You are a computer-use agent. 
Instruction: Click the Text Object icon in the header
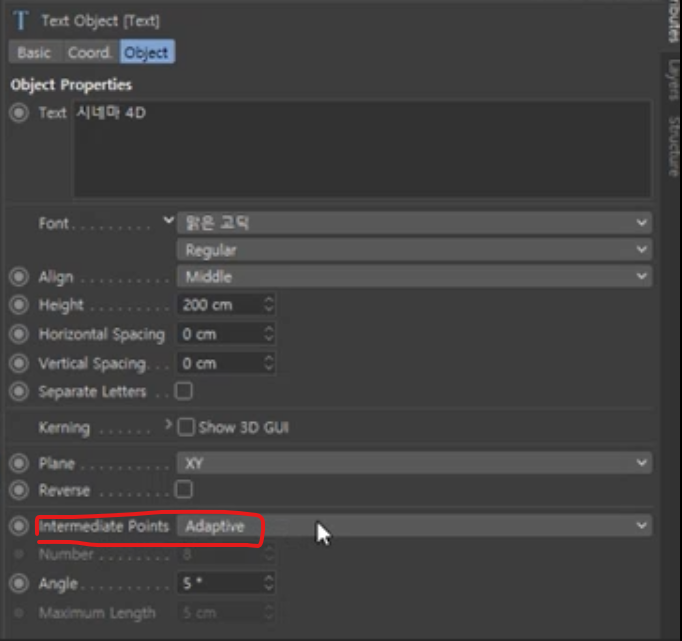click(x=20, y=20)
